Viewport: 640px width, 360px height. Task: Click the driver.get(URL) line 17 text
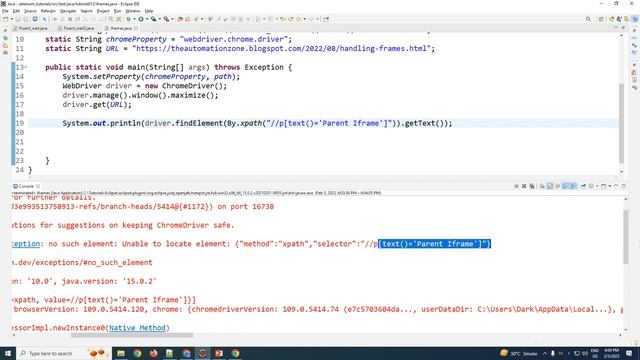[x=97, y=104]
